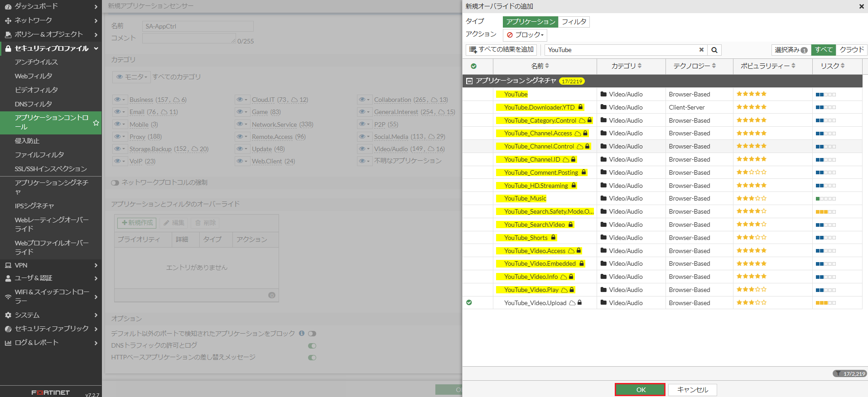Image resolution: width=868 pixels, height=397 pixels.
Task: Open action dropdown for Video/Audio category
Action: [x=364, y=149]
